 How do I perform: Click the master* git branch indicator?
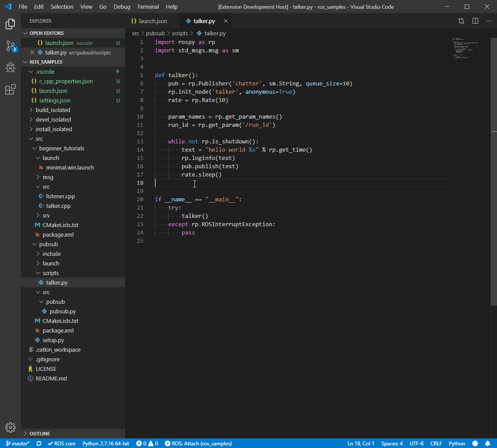(18, 444)
